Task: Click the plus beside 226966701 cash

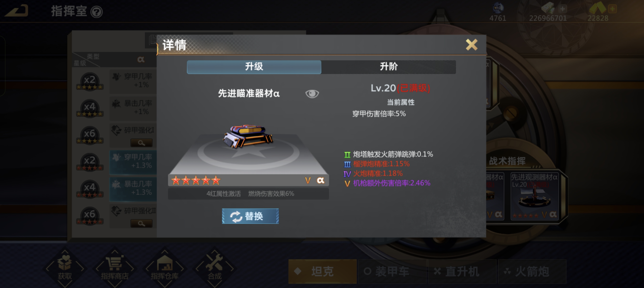Action: (x=562, y=9)
